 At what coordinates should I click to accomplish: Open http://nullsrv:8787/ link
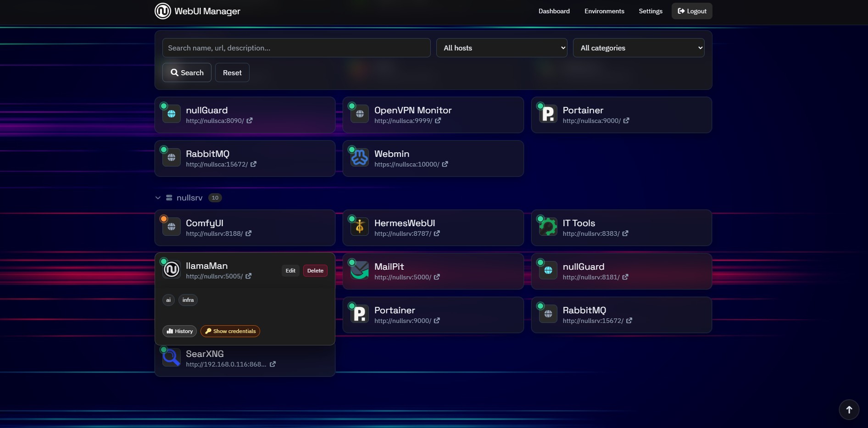click(403, 233)
